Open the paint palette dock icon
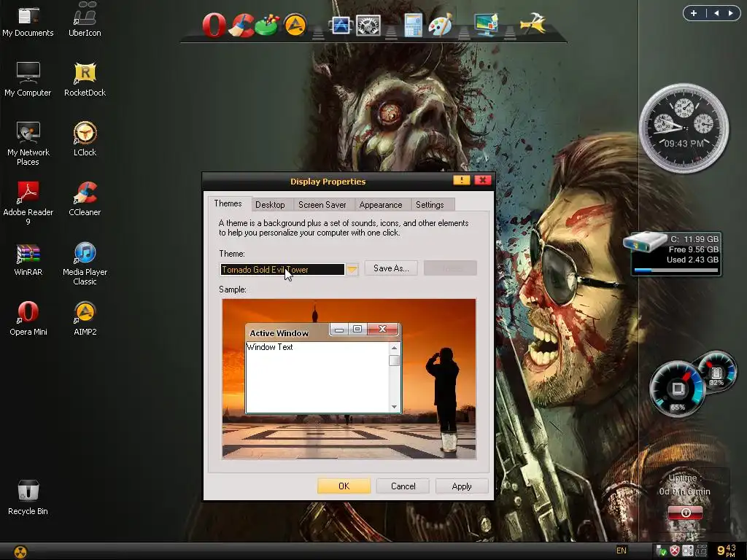The image size is (747, 560). pyautogui.click(x=440, y=26)
